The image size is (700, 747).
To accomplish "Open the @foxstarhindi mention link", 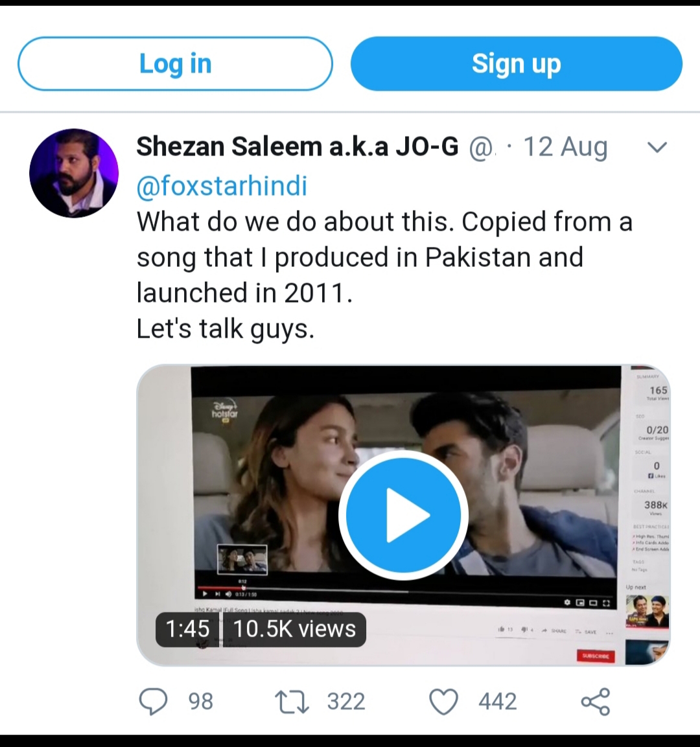I will click(x=222, y=186).
